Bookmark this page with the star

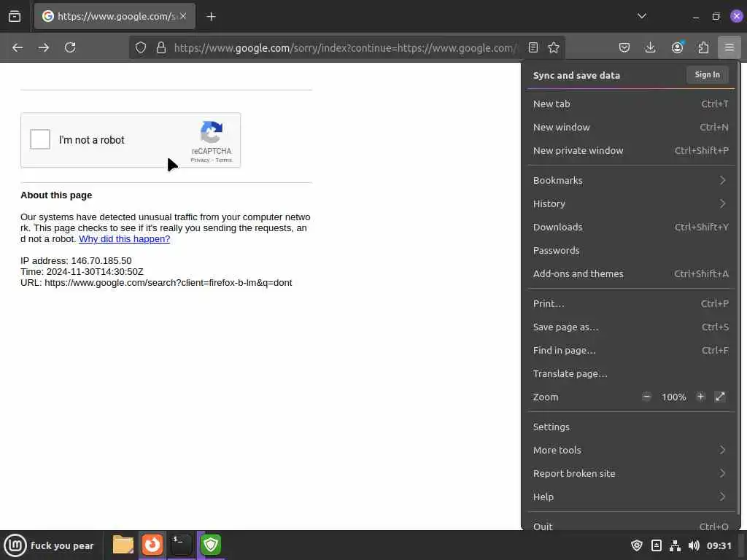tap(553, 47)
